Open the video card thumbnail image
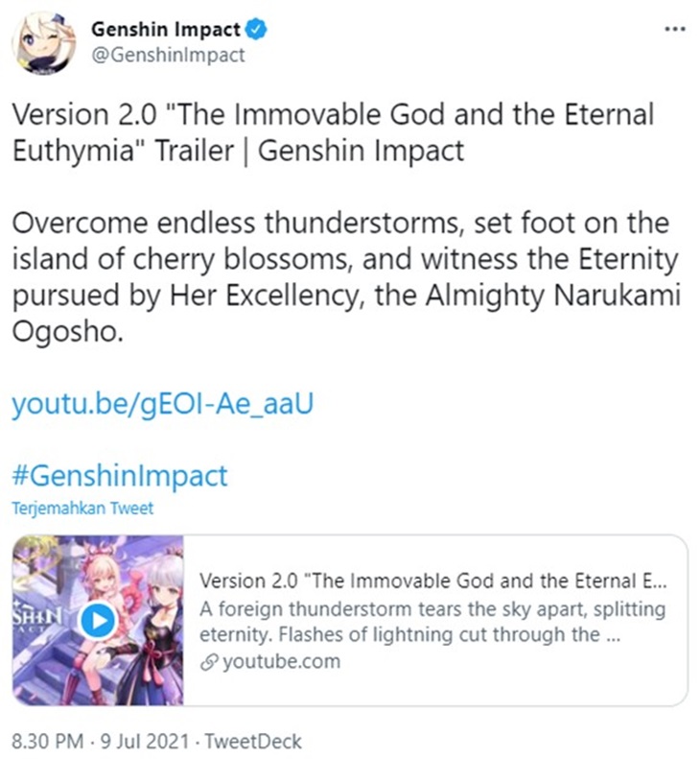The width and height of the screenshot is (700, 759). coord(98,620)
